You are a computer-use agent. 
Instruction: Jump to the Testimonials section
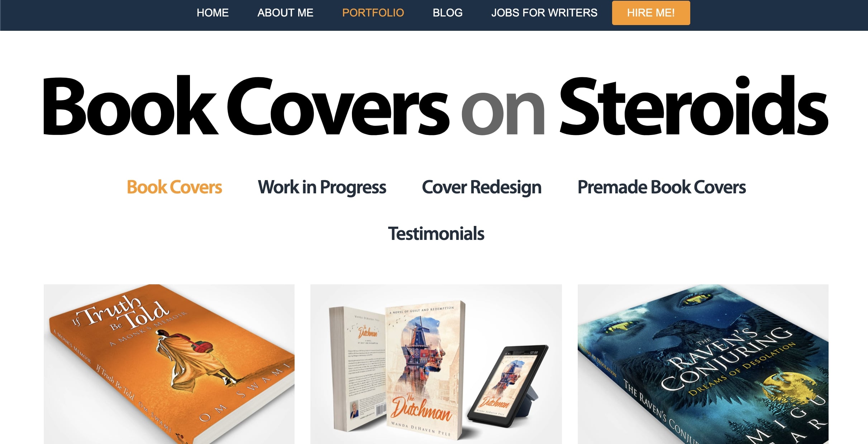[x=436, y=233]
